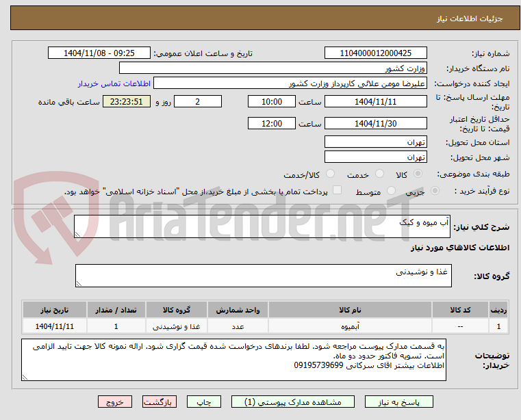Click the quantity cell next to غذا و نوشیدنی
The width and height of the screenshot is (521, 420).
(116, 326)
